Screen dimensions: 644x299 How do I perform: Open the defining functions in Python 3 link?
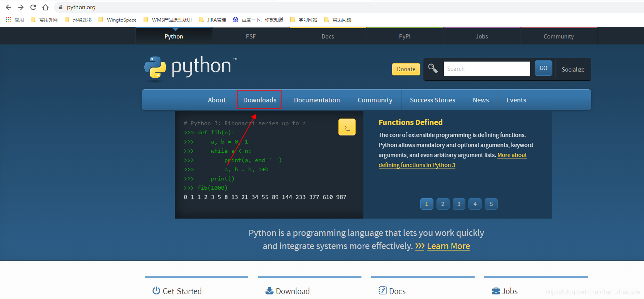(417, 165)
